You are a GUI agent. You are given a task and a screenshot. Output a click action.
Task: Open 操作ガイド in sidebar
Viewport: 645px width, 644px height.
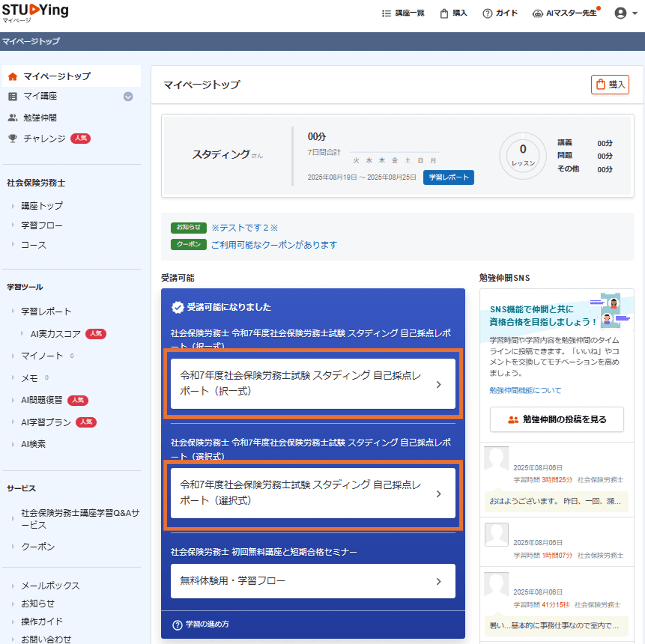pyautogui.click(x=42, y=622)
